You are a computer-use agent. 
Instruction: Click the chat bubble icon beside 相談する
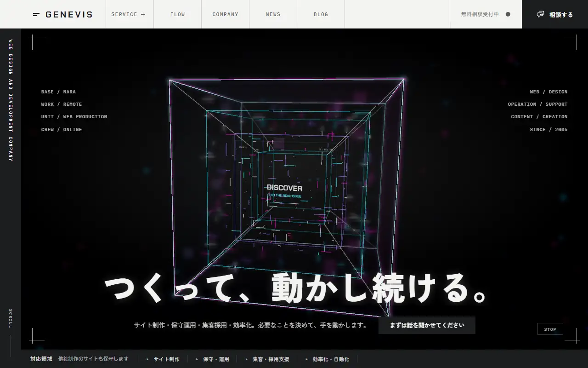[541, 14]
